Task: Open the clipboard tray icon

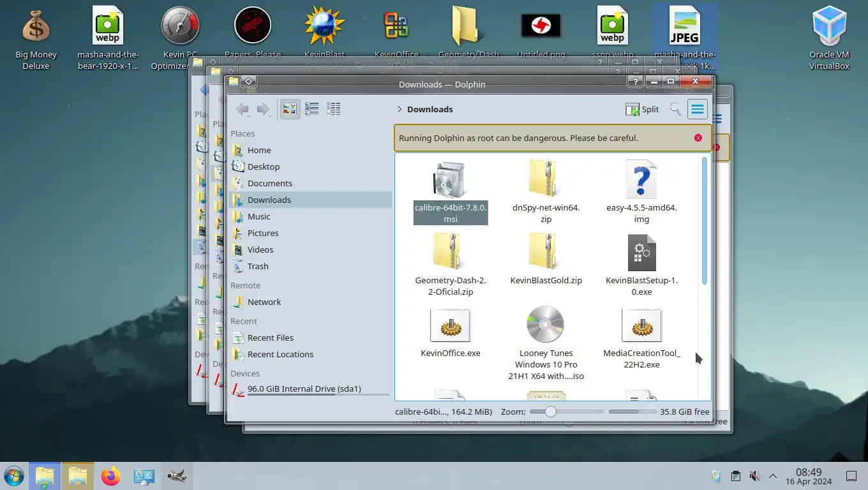Action: 735,476
